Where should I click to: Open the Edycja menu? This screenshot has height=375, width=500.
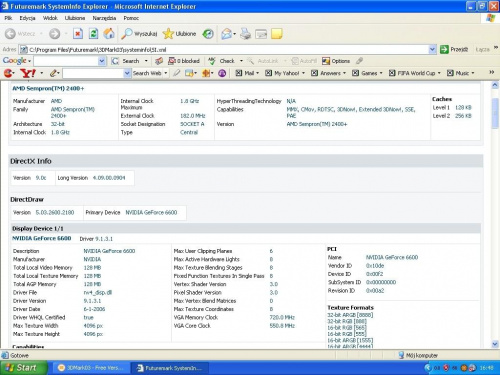(27, 18)
